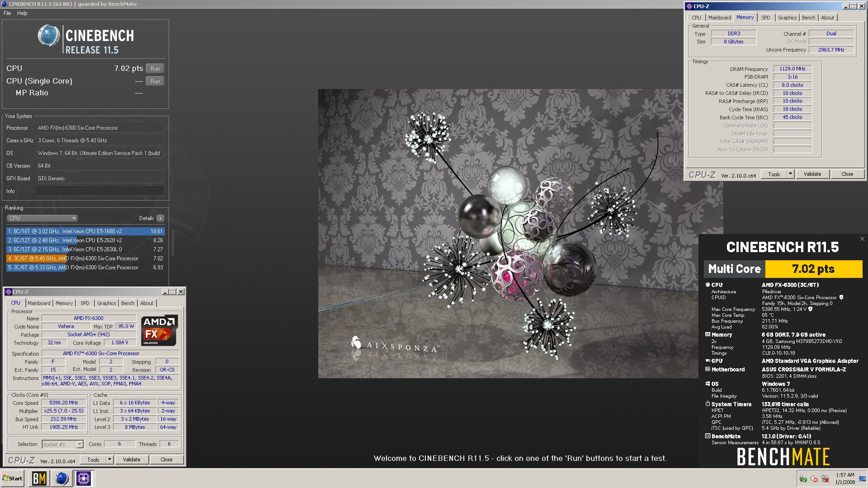This screenshot has width=868, height=488.
Task: Switch to CPU tab in upper-right CPU-Z window
Action: point(696,18)
